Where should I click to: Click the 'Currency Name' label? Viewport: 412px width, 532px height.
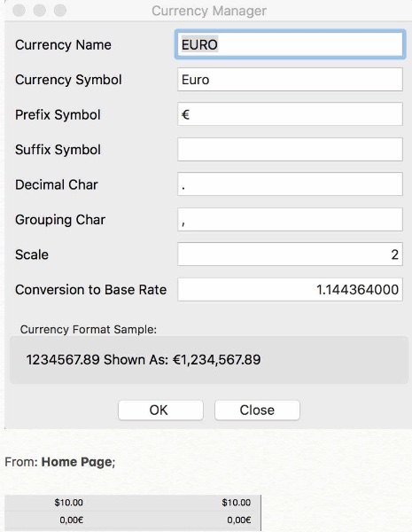pos(63,45)
